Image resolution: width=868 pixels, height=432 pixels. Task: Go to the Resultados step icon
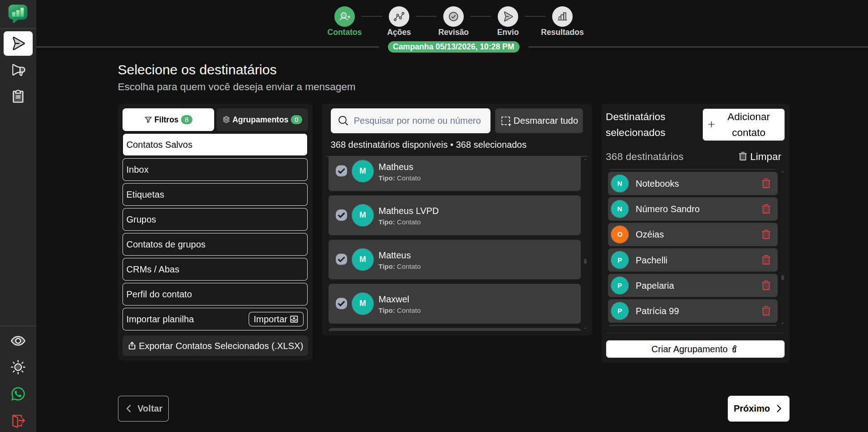(562, 17)
